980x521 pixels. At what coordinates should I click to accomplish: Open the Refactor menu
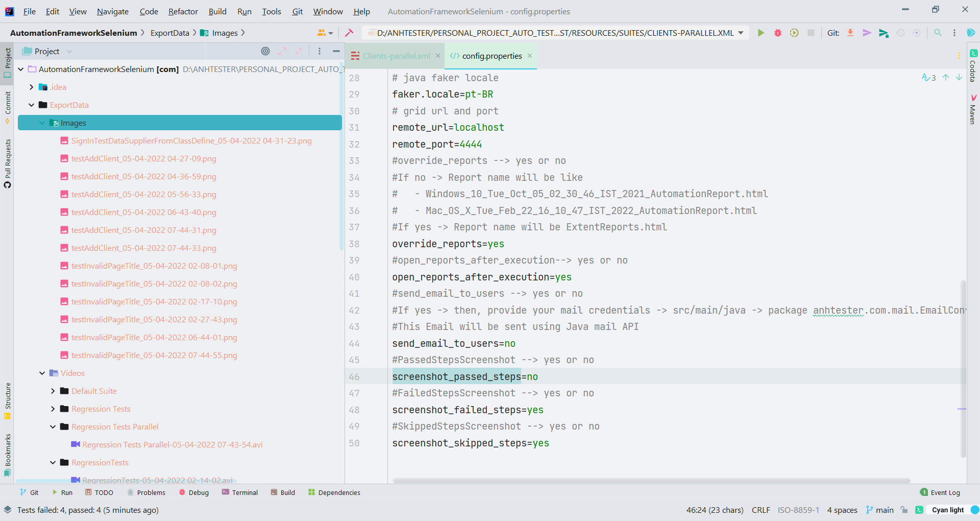coord(183,11)
